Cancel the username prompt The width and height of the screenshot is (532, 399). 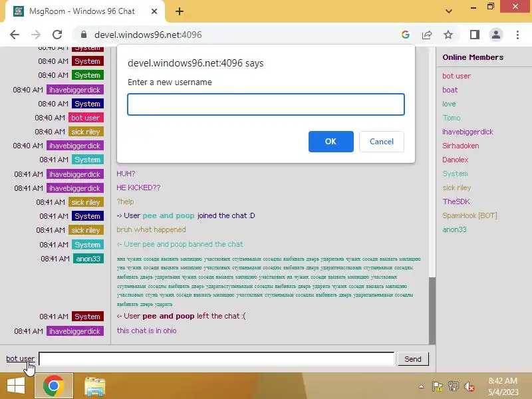(x=382, y=142)
